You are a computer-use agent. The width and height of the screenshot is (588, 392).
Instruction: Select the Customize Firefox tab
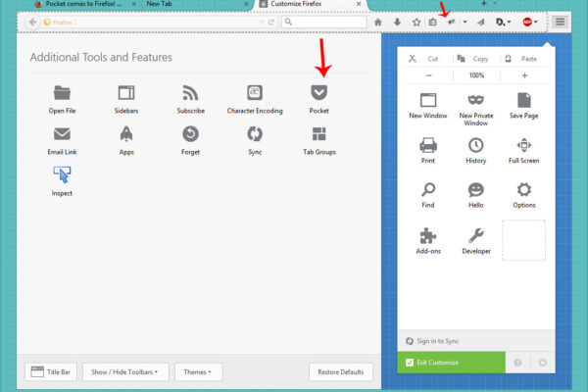311,4
